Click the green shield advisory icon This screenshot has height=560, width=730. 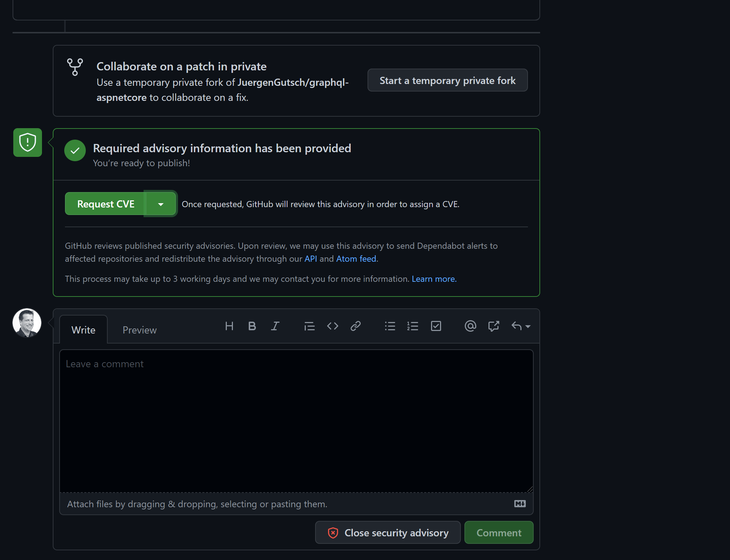click(28, 143)
